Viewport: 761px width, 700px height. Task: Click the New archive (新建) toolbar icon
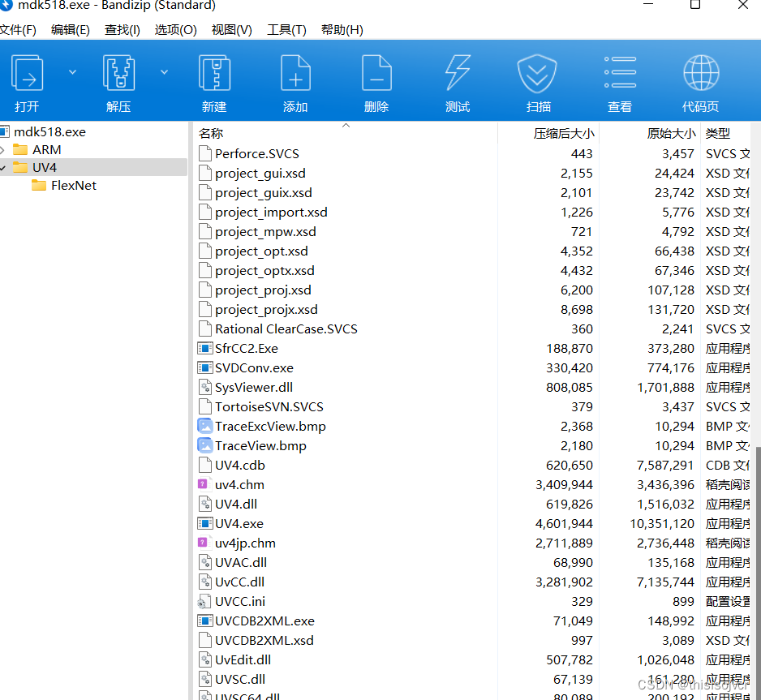(x=214, y=73)
